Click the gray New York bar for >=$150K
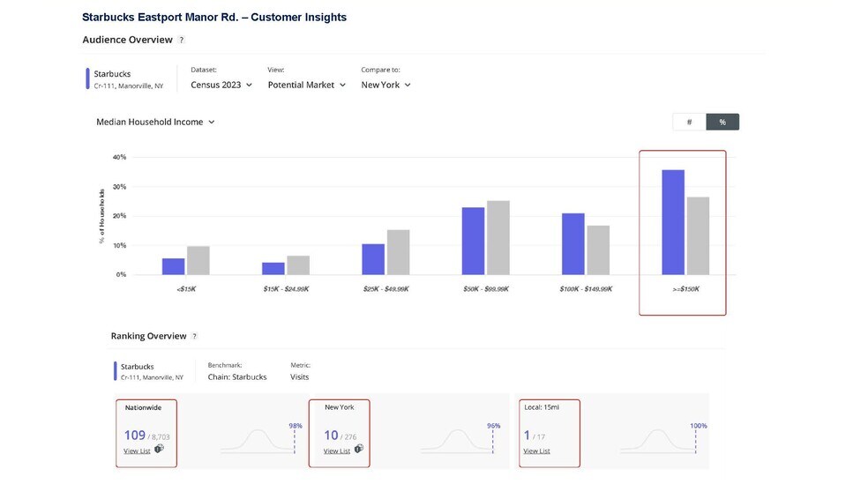 pos(698,235)
